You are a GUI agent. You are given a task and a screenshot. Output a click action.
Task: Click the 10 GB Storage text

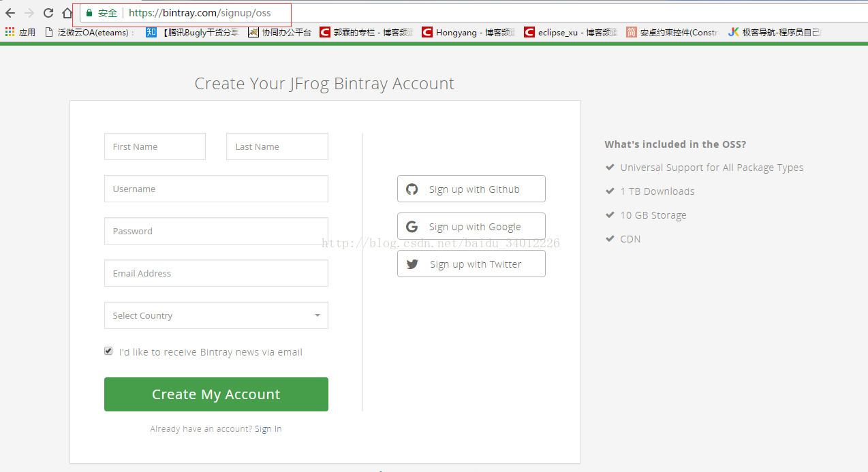[653, 215]
